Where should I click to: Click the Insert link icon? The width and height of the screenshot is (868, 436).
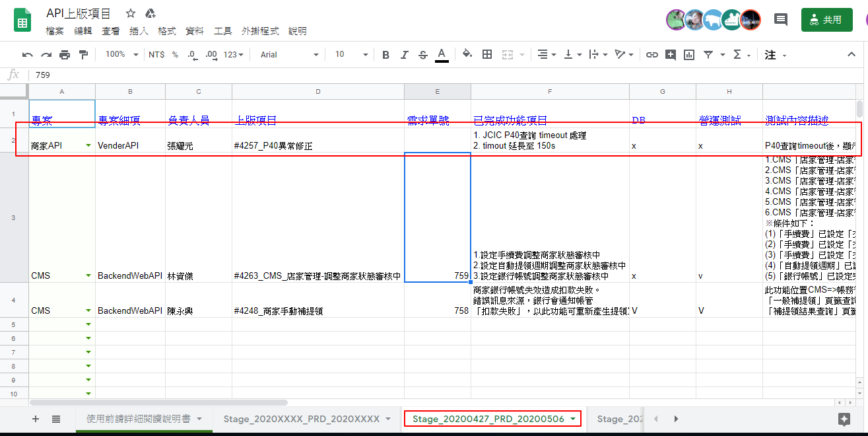click(x=652, y=55)
